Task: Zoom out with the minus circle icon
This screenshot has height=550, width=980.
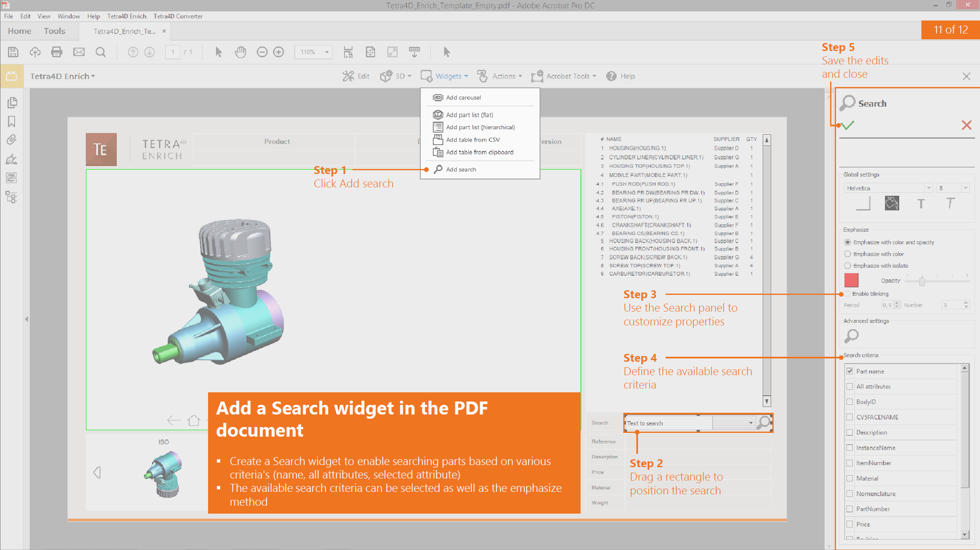Action: (262, 52)
